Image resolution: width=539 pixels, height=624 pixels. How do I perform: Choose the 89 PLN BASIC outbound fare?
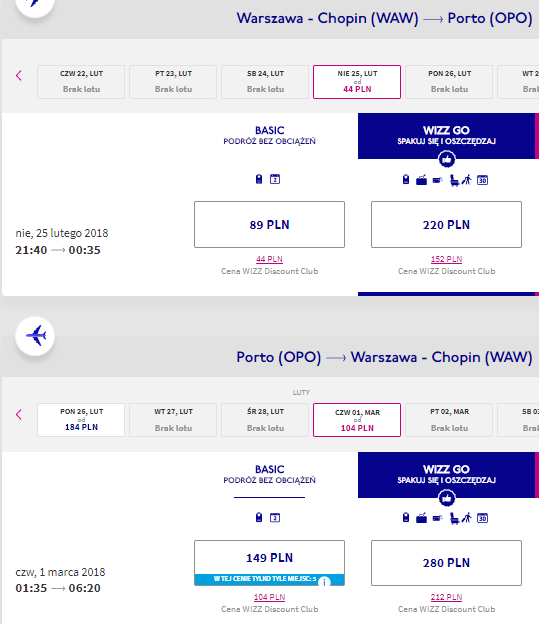click(x=270, y=224)
